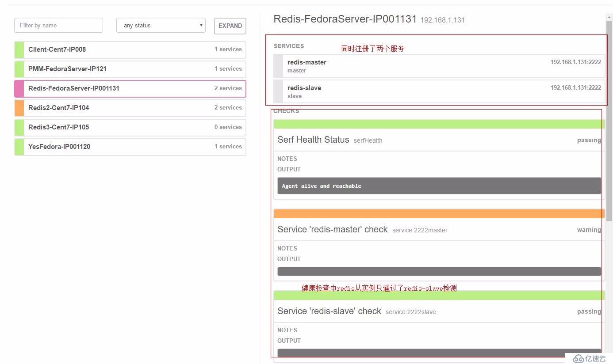Click the warning status of redis-master check
This screenshot has width=613, height=364.
589,230
